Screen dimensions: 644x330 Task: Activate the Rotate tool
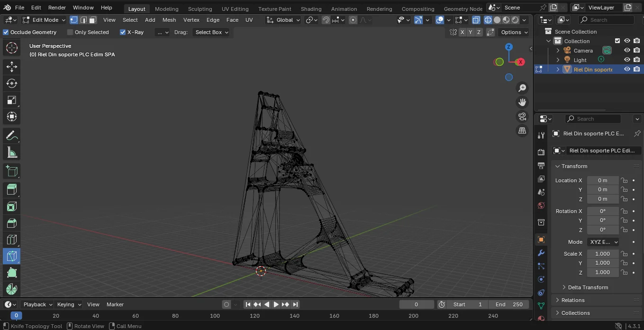pyautogui.click(x=11, y=83)
